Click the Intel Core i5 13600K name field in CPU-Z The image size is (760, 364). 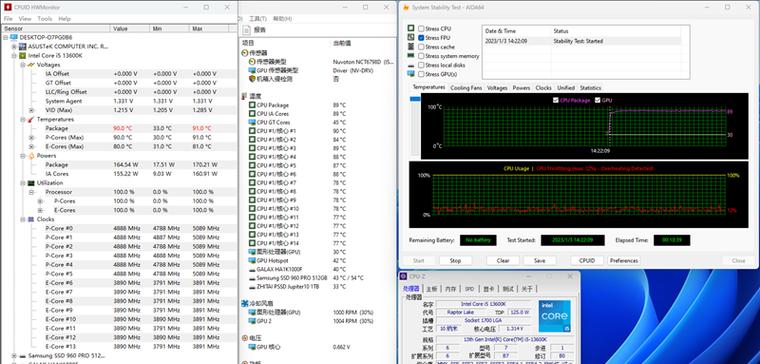pos(484,304)
